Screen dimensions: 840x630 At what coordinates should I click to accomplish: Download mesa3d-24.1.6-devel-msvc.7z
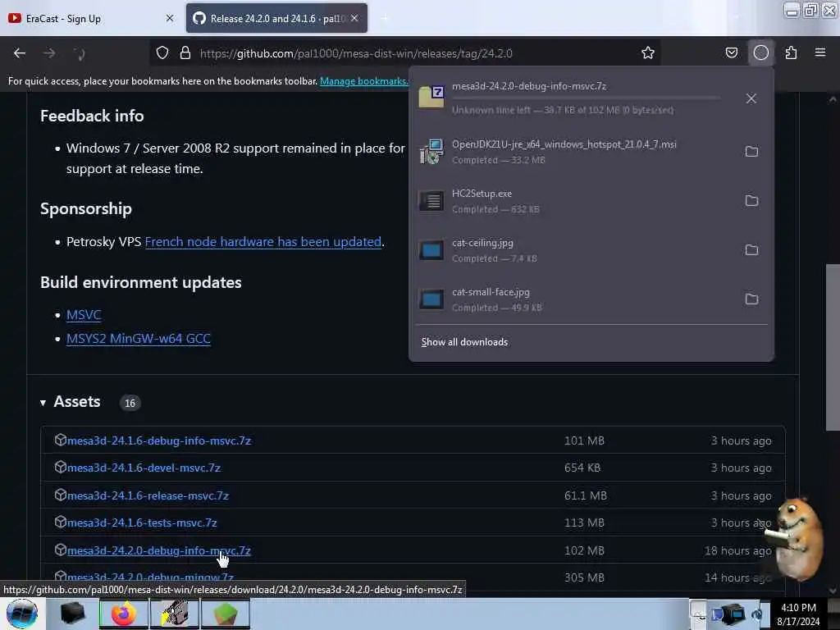coord(144,468)
